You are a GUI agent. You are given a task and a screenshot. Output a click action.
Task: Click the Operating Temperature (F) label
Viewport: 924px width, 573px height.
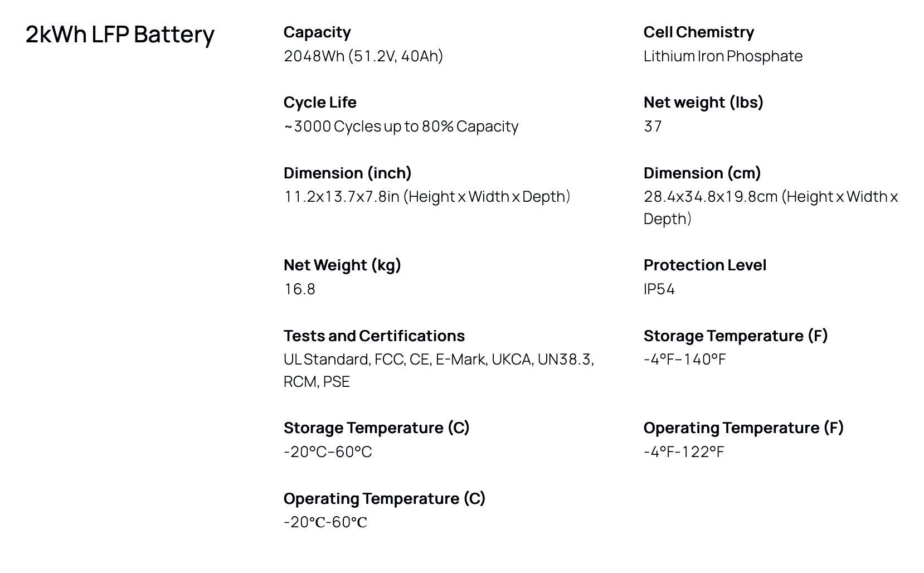coord(743,428)
